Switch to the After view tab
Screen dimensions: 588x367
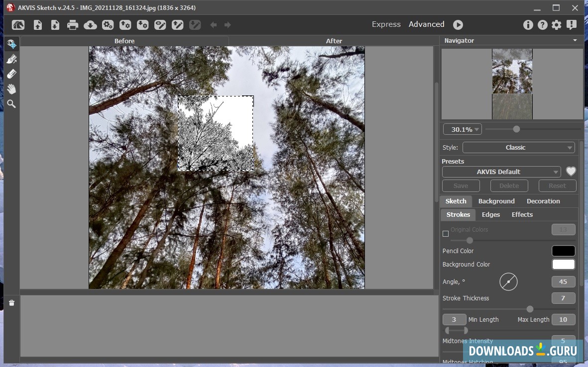click(334, 41)
